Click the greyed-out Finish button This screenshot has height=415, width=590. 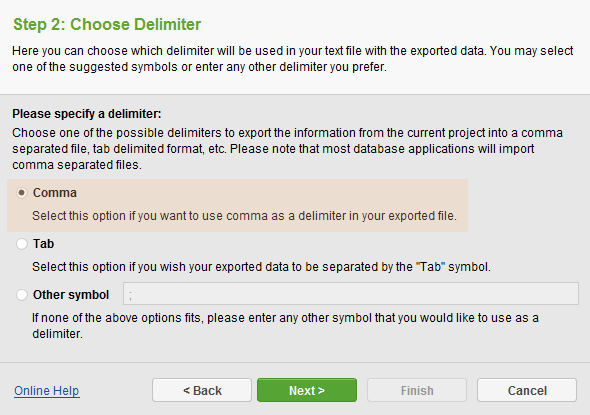tap(417, 390)
